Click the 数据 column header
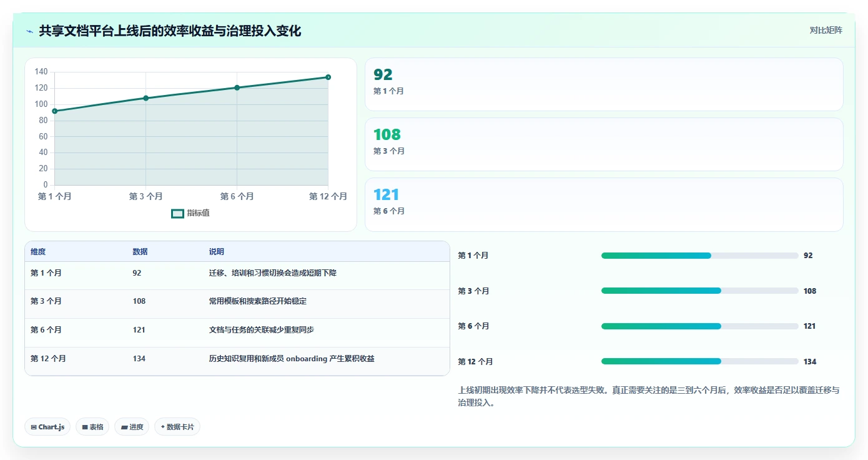Viewport: 868px width, 460px height. pos(140,252)
